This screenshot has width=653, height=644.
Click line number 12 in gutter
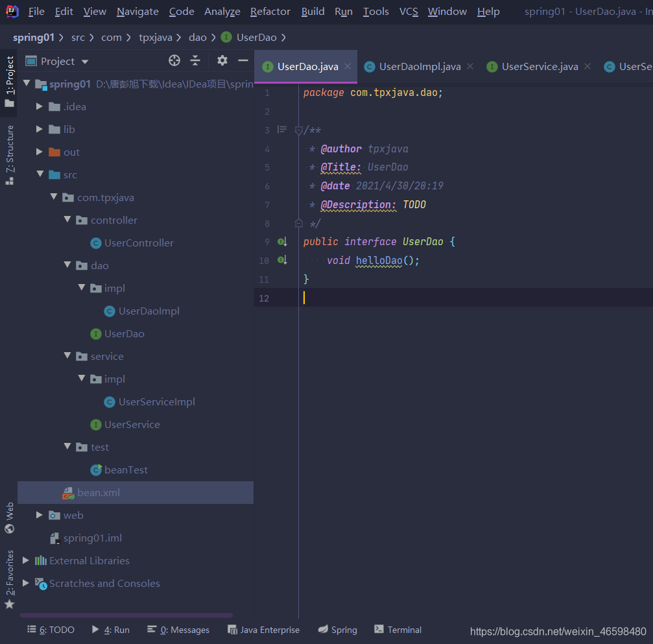point(264,298)
